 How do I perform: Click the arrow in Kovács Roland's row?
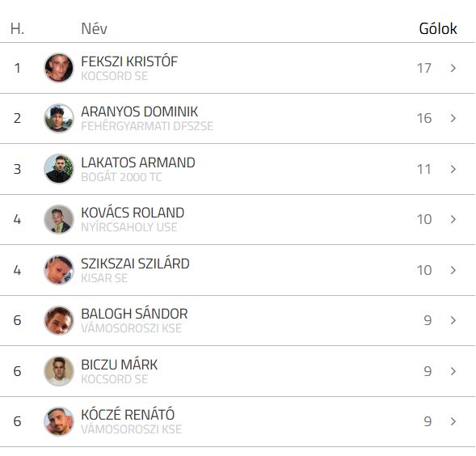[x=453, y=219]
